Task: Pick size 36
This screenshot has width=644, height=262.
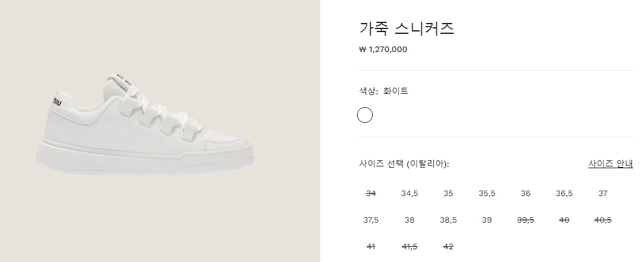Action: coord(526,194)
